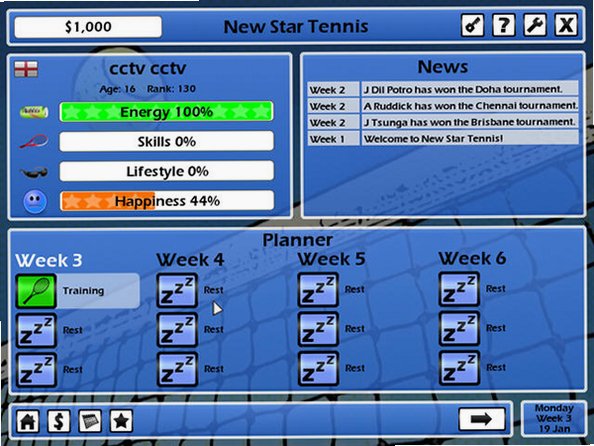Click the Welcome to New Star Tennis news
This screenshot has height=446, width=594.
[443, 139]
